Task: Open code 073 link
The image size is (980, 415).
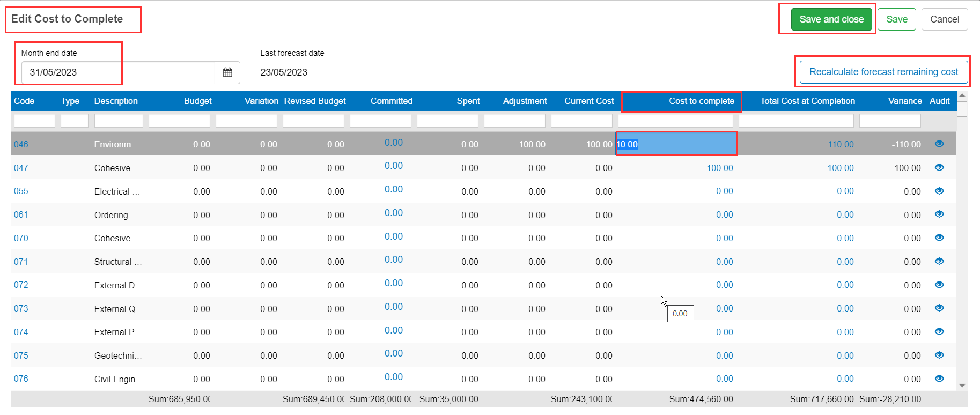Action: click(21, 308)
